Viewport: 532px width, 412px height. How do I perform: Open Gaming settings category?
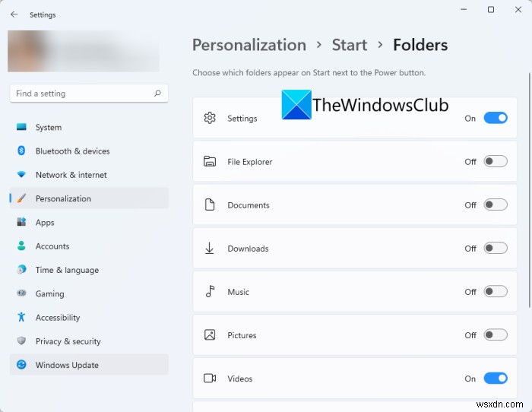[x=89, y=293]
